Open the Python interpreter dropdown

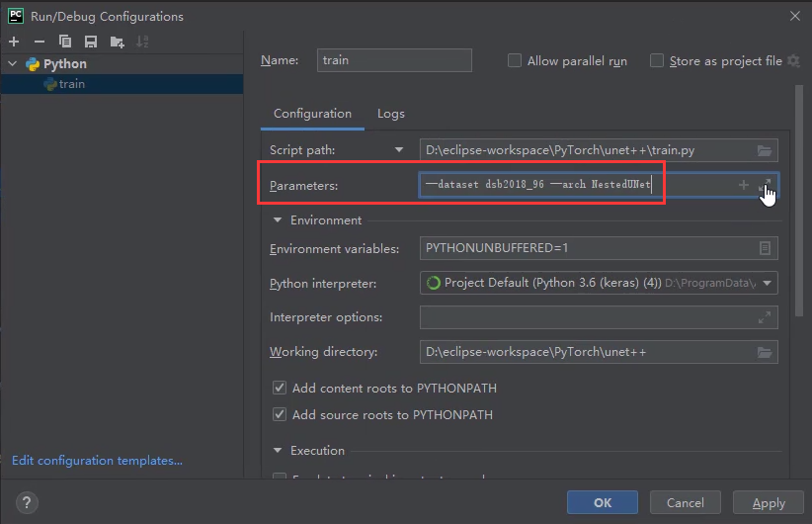pyautogui.click(x=767, y=283)
